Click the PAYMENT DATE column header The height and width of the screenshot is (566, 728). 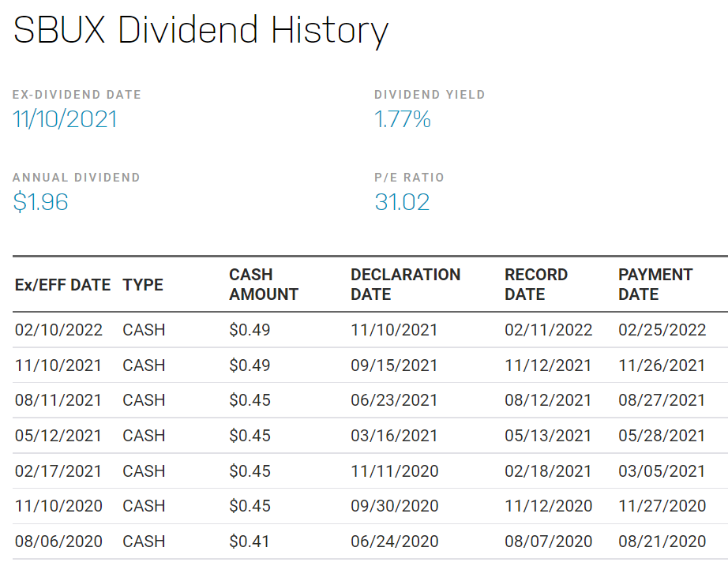[655, 284]
